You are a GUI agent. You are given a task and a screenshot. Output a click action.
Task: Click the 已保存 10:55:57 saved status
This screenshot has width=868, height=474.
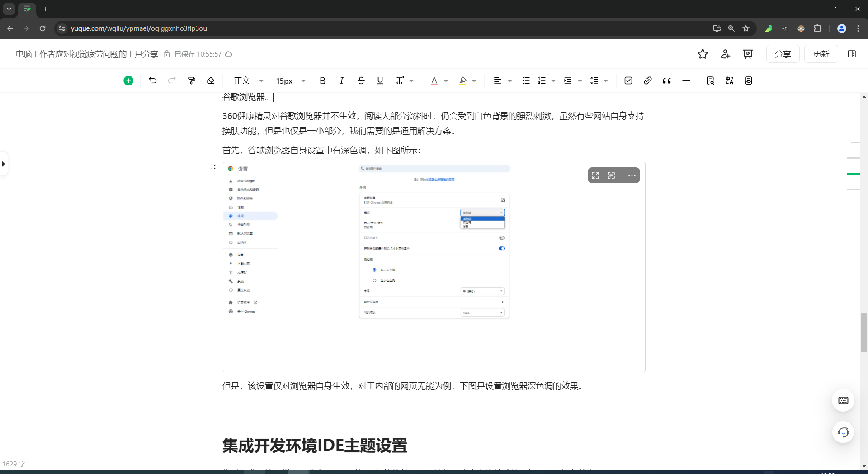click(198, 54)
